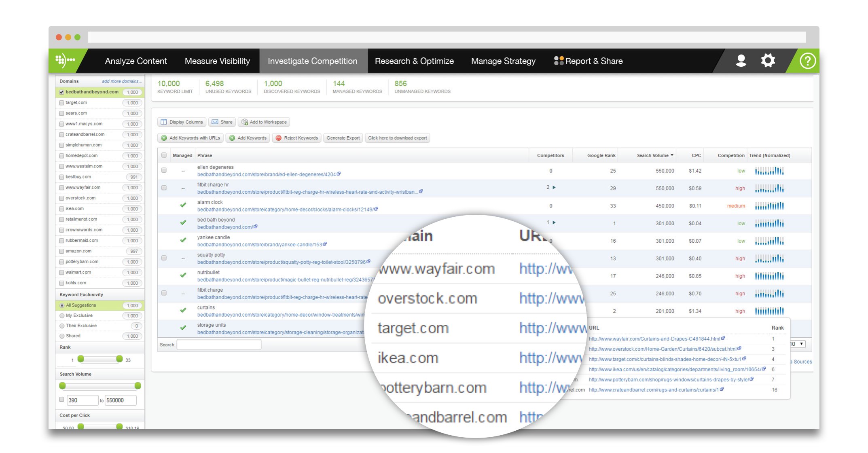Click the browser address bar
Image resolution: width=868 pixels, height=453 pixels.
[447, 38]
